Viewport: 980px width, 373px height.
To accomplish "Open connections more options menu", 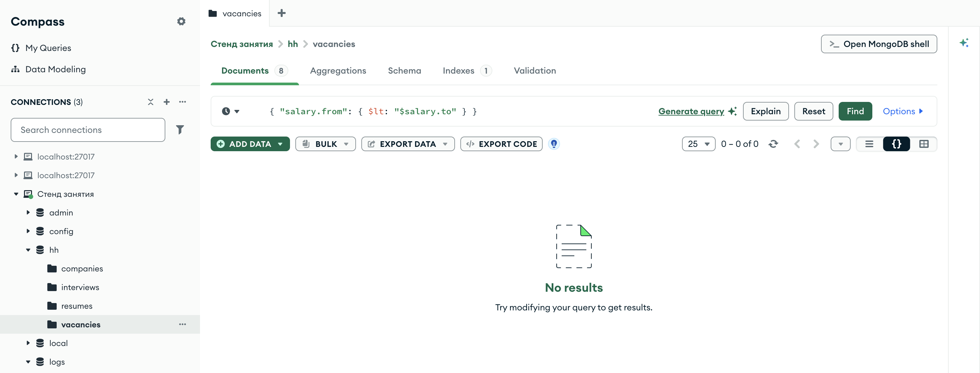I will click(183, 102).
